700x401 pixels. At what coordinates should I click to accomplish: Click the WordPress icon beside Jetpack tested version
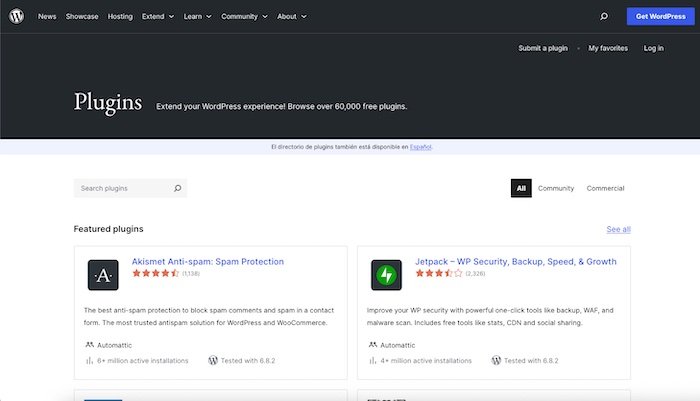click(x=496, y=360)
